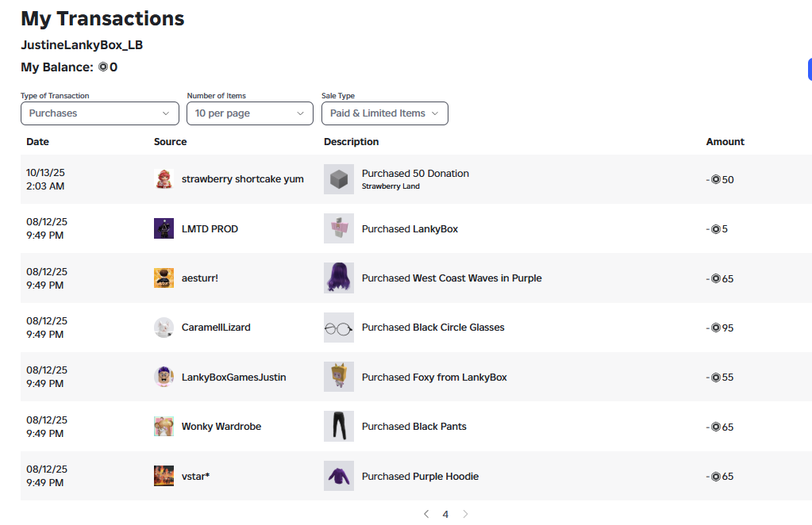This screenshot has height=525, width=812.
Task: Click the Purchased LankyBox description link
Action: 410,228
